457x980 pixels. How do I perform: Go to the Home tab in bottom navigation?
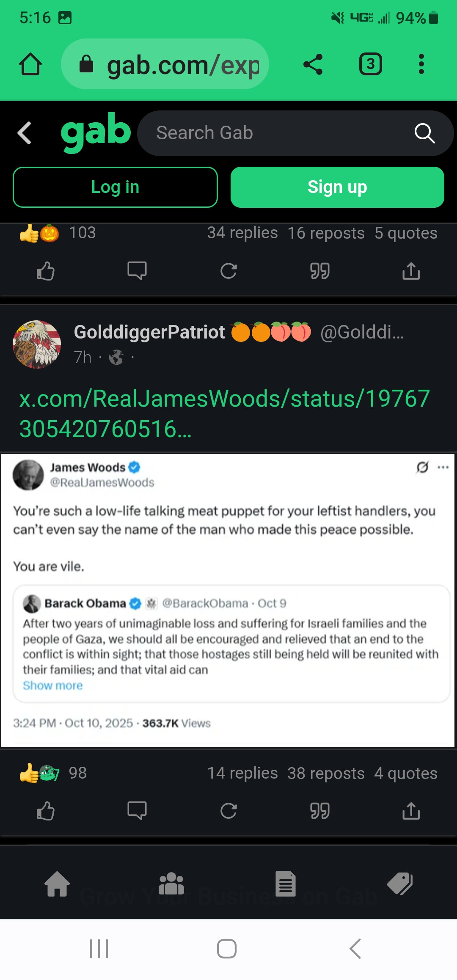(x=57, y=884)
